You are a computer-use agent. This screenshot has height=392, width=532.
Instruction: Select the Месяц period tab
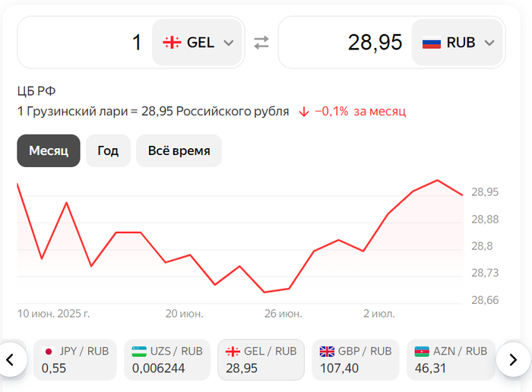click(x=49, y=150)
